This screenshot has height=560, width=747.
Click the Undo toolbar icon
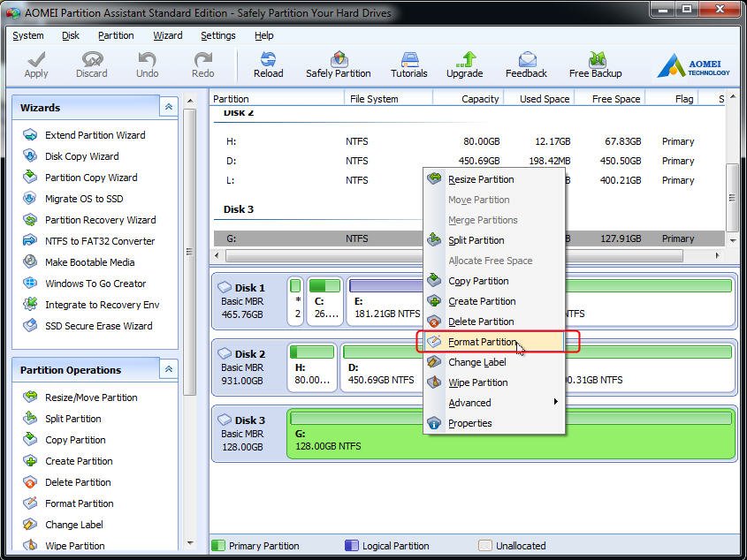coord(148,64)
